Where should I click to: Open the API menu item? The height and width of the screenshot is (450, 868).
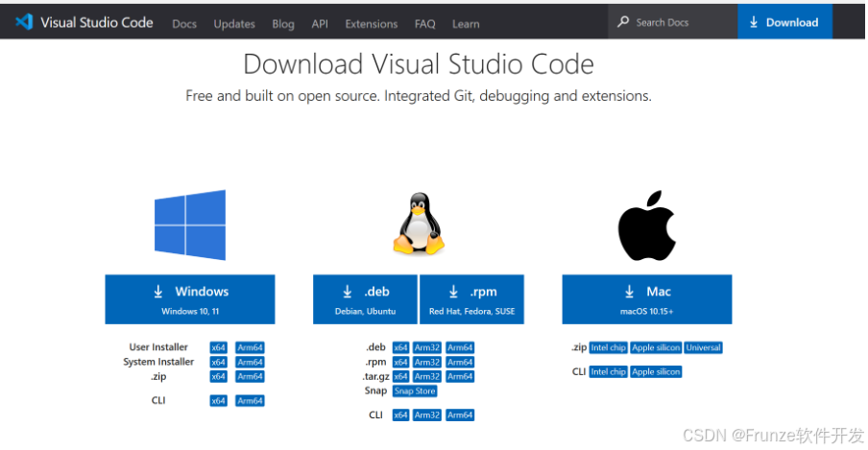[x=320, y=24]
